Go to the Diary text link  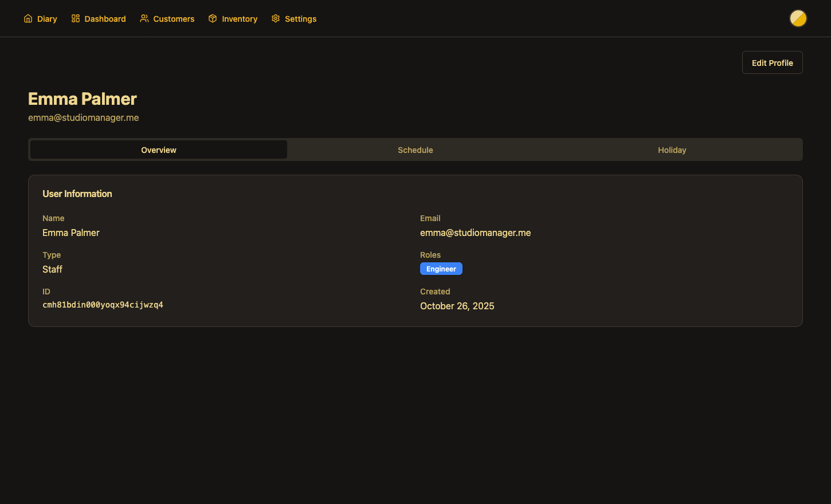click(47, 19)
